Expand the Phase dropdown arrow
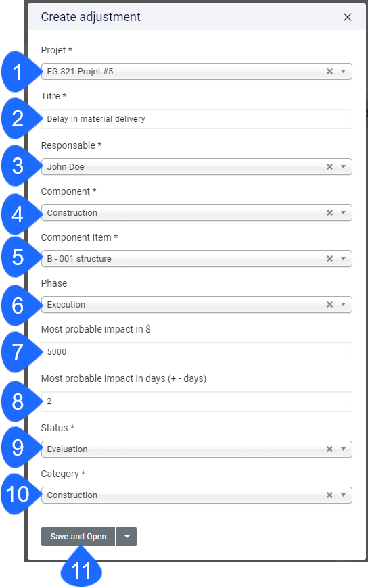Image resolution: width=368 pixels, height=588 pixels. 343,305
